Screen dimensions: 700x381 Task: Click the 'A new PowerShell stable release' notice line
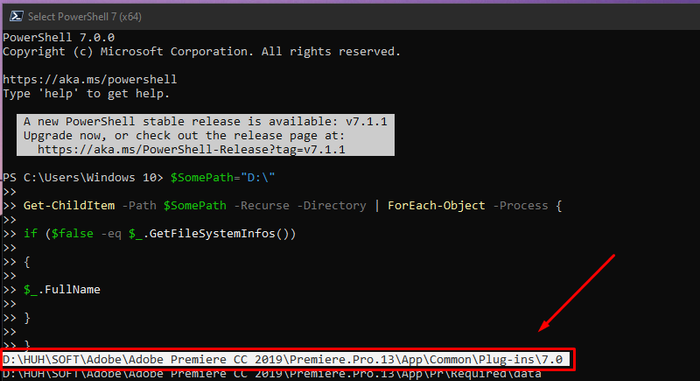(x=205, y=121)
